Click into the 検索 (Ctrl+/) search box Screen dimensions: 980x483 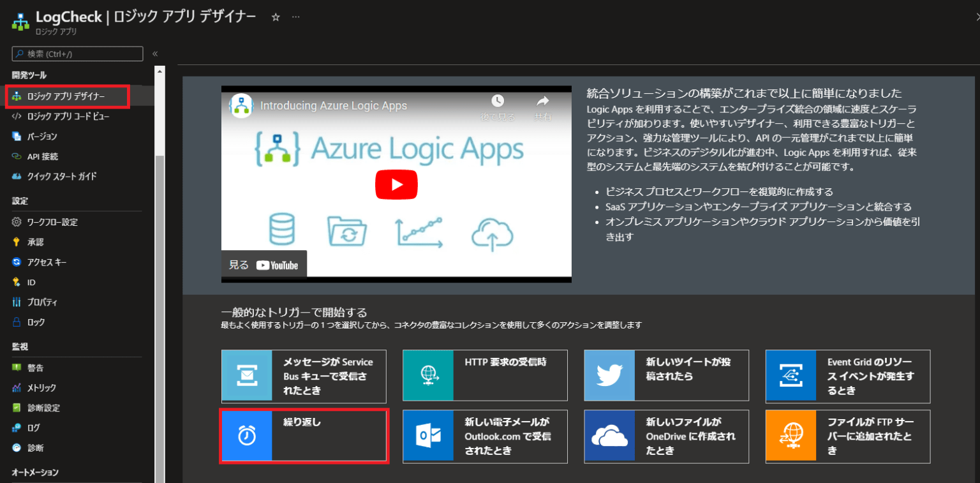tap(77, 54)
